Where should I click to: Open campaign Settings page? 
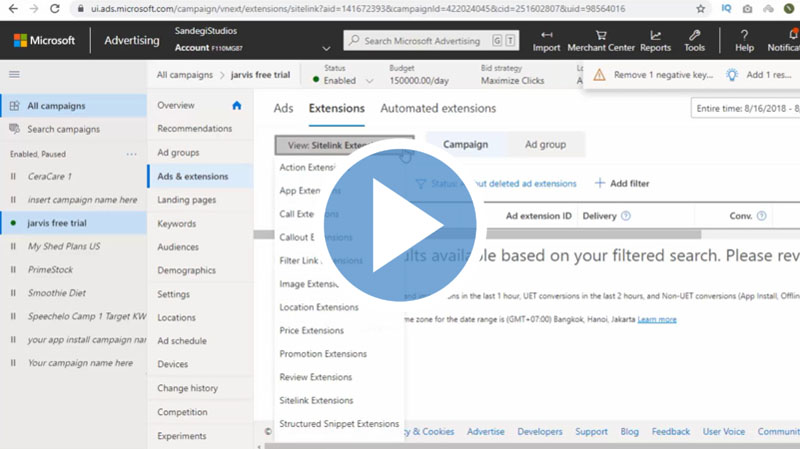pyautogui.click(x=173, y=294)
